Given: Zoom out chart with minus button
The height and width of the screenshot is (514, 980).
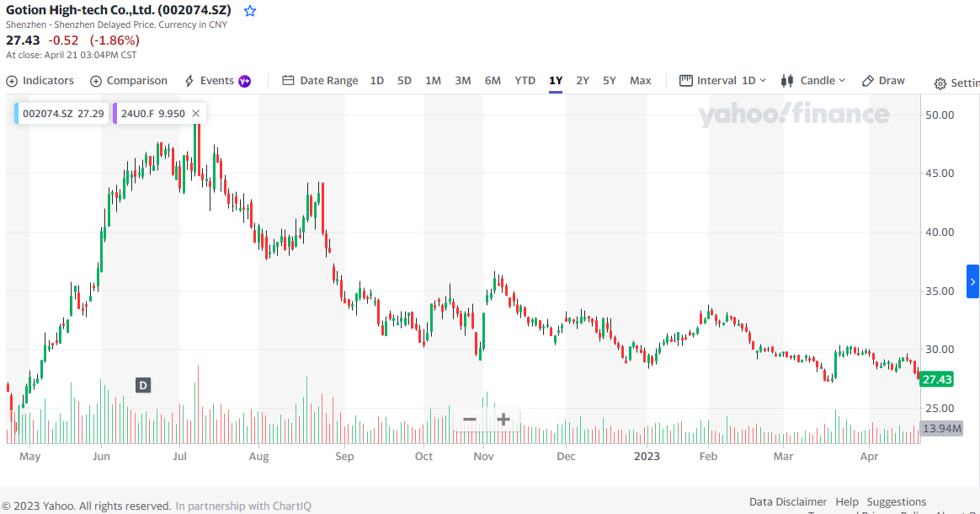Looking at the screenshot, I should tap(470, 420).
